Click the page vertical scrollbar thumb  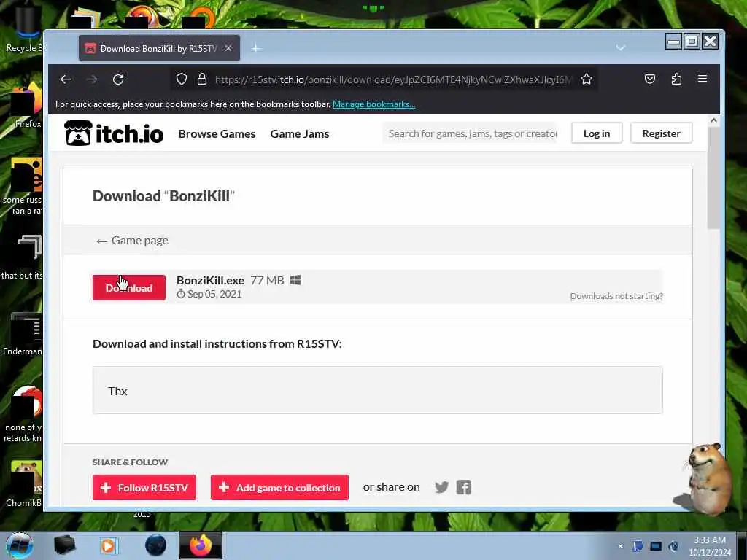713,177
